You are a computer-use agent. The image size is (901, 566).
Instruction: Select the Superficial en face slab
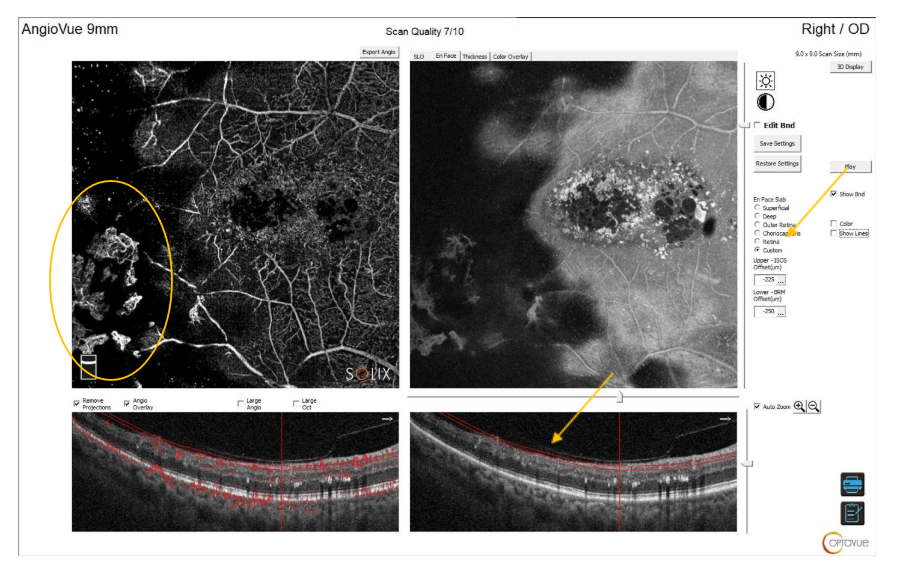point(757,207)
